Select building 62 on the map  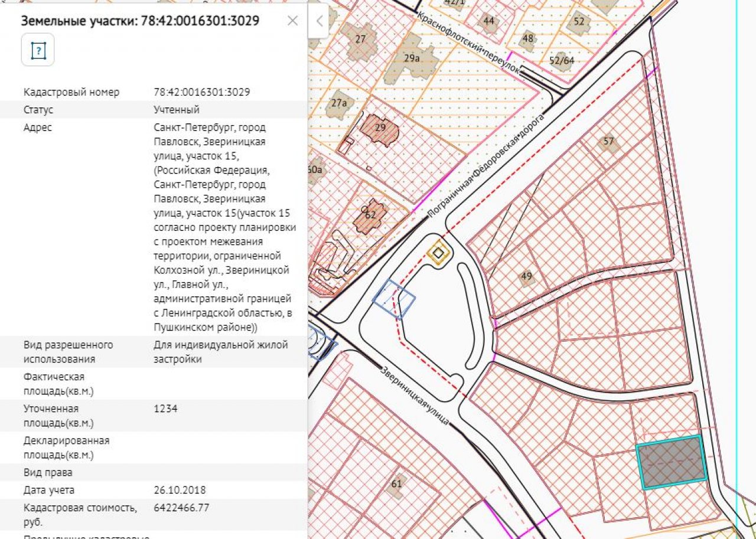(370, 216)
